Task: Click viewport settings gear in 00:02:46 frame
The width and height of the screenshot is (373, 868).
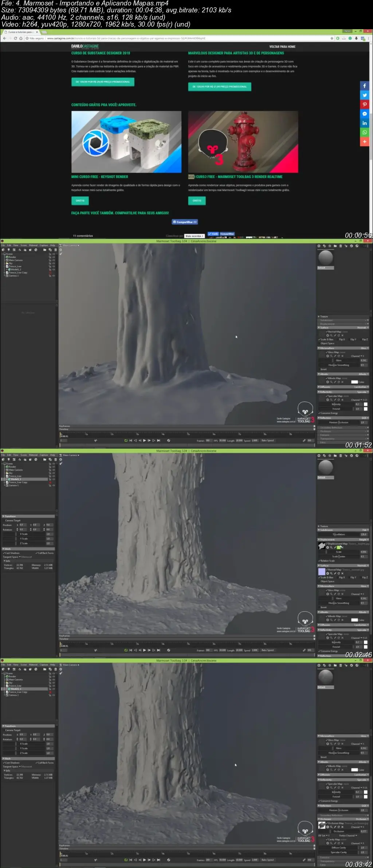Action: pos(60,460)
